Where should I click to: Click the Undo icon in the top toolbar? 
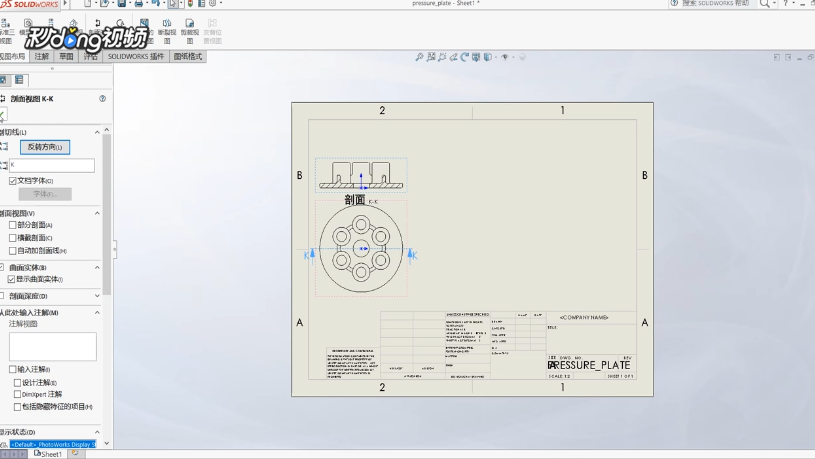click(155, 3)
